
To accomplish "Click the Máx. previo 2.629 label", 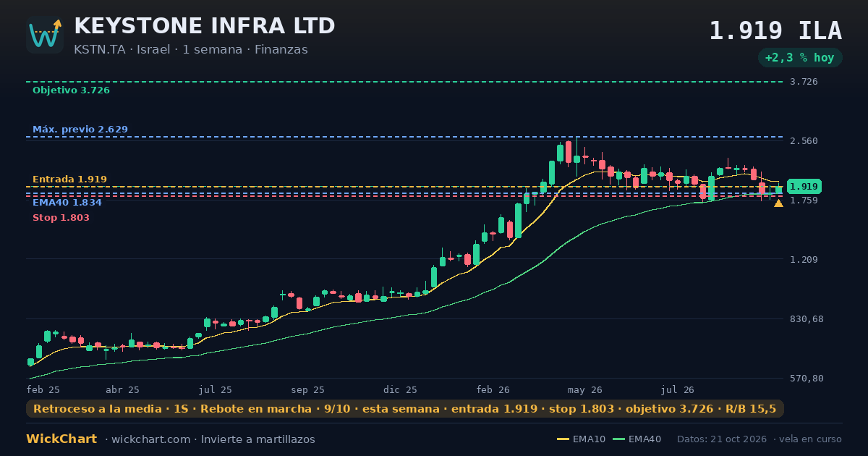I will click(80, 130).
